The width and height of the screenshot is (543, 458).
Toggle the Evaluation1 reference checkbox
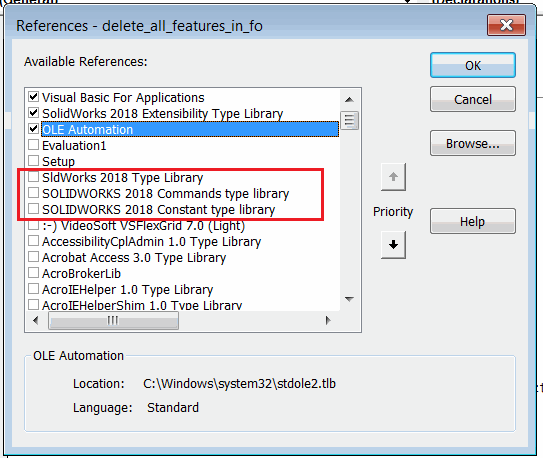(33, 145)
